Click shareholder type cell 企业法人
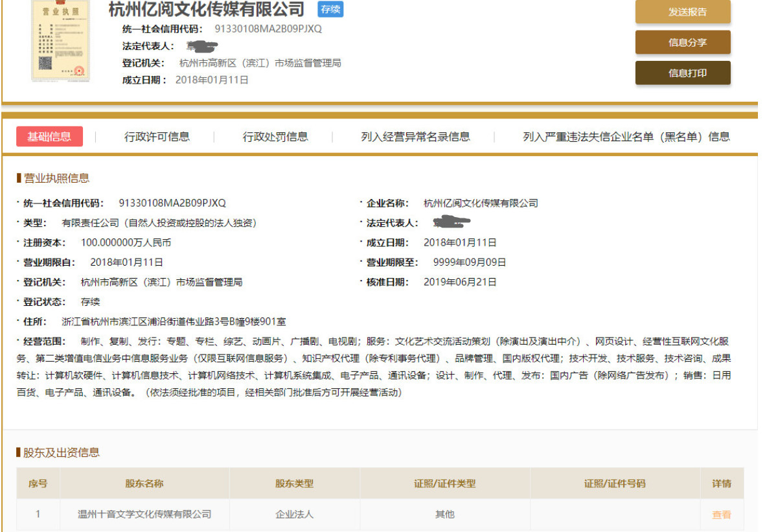This screenshot has width=767, height=532. point(295,515)
